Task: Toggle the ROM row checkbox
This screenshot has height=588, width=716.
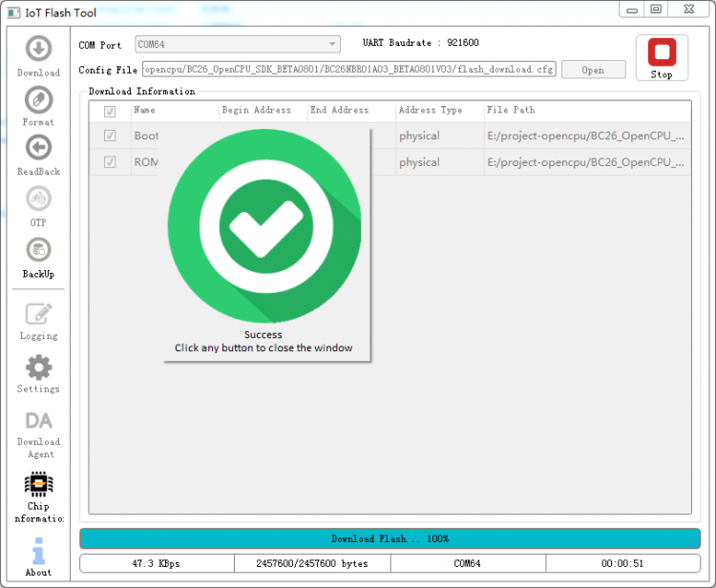Action: [x=110, y=162]
